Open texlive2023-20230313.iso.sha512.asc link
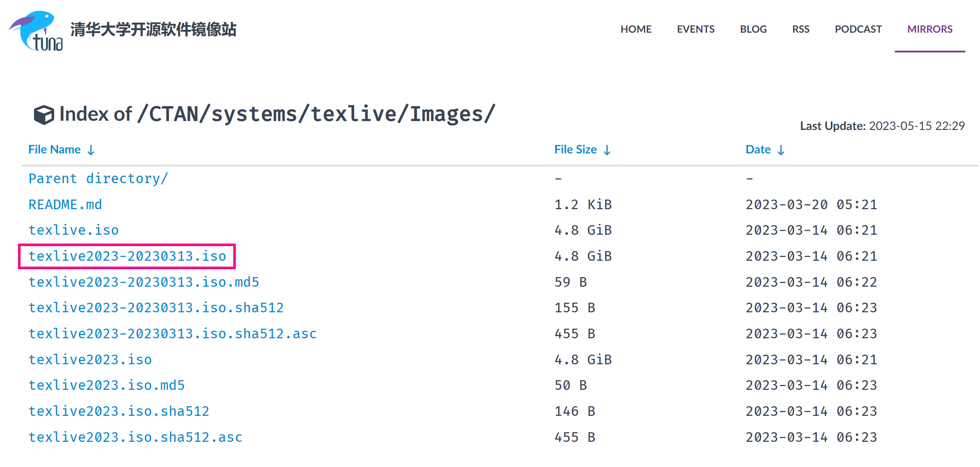The image size is (980, 467). click(172, 334)
